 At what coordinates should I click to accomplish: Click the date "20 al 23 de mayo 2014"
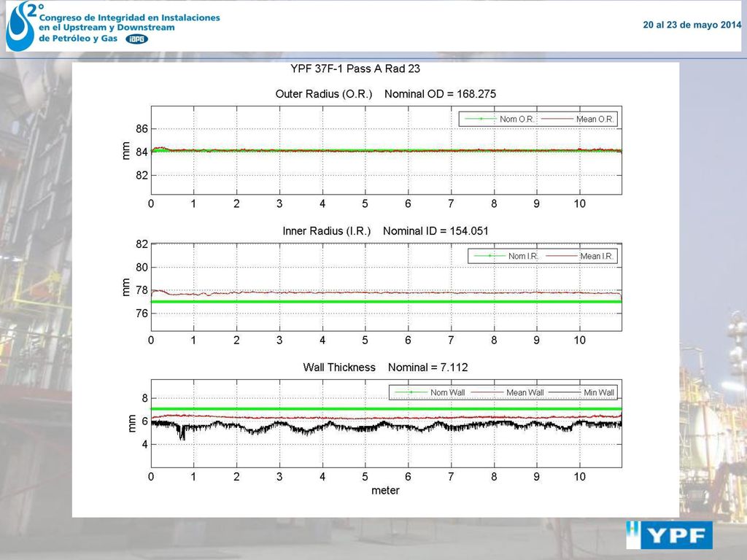click(692, 25)
